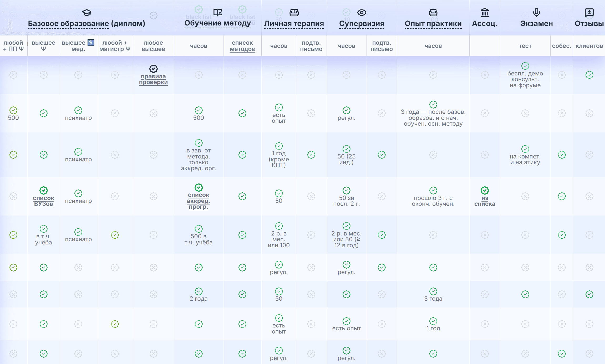The image size is (605, 364).
Task: Open the список ВУЗов link
Action: click(x=43, y=201)
